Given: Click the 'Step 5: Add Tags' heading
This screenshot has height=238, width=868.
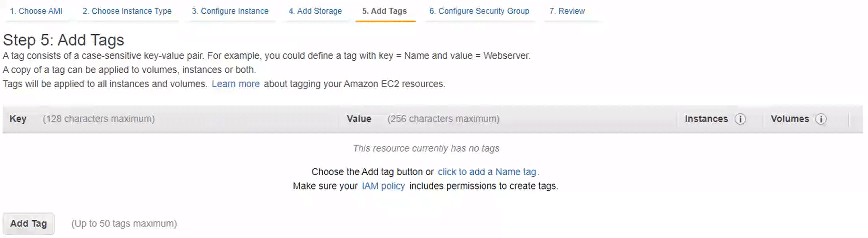Looking at the screenshot, I should [x=64, y=40].
